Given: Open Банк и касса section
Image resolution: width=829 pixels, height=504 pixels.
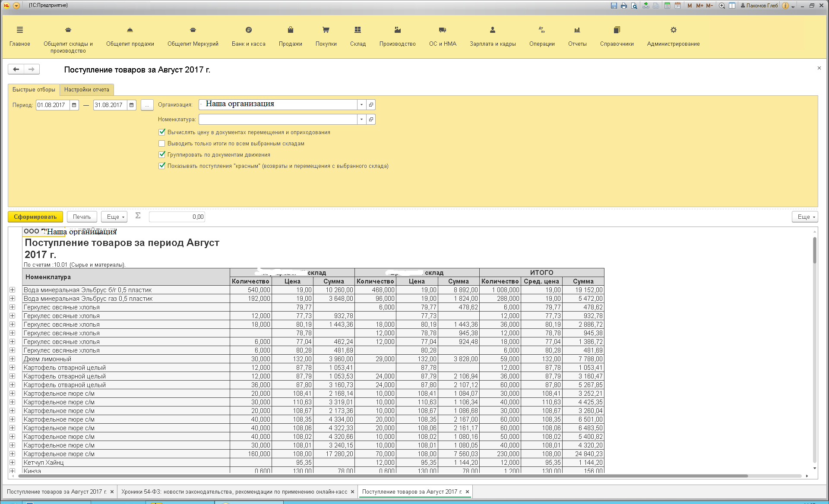Looking at the screenshot, I should 249,36.
